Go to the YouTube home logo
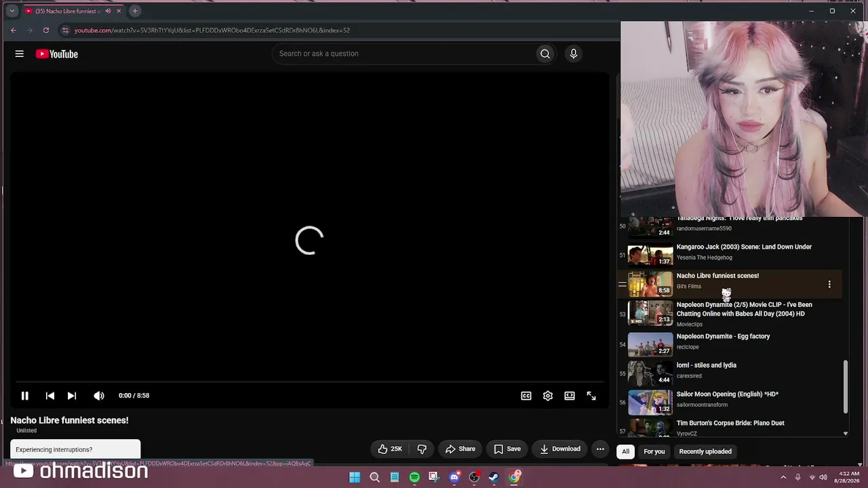The height and width of the screenshot is (488, 868). [x=57, y=54]
